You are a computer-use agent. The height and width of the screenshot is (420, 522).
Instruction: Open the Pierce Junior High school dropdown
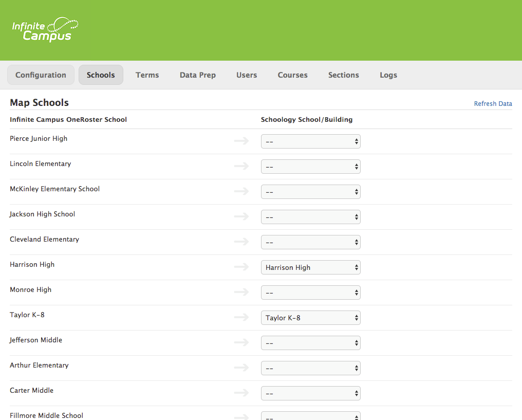[x=310, y=141]
